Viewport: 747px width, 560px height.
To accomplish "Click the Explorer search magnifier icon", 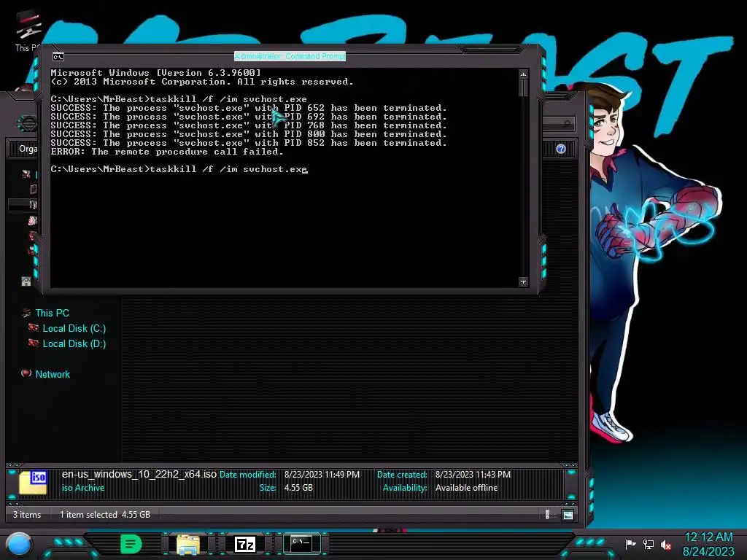I will tap(566, 124).
